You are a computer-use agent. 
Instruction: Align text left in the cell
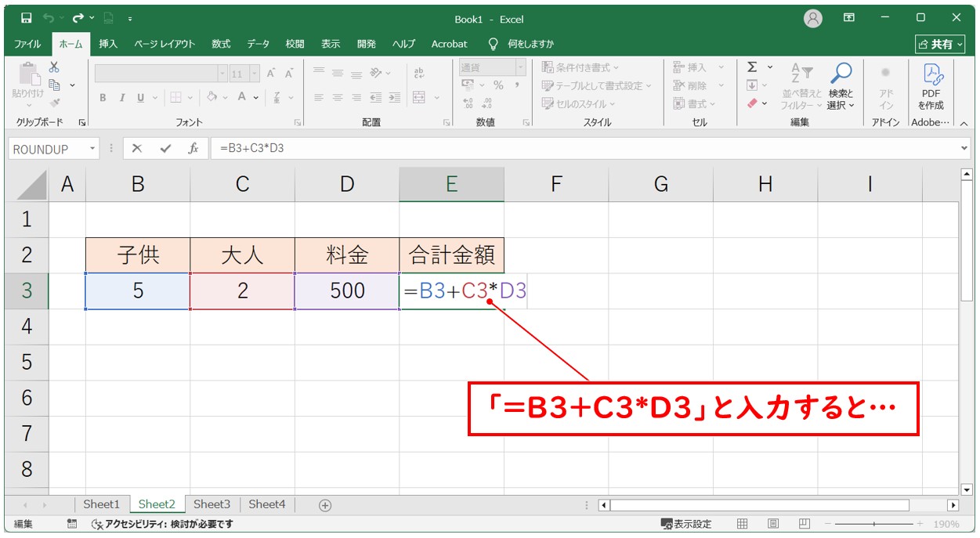319,98
